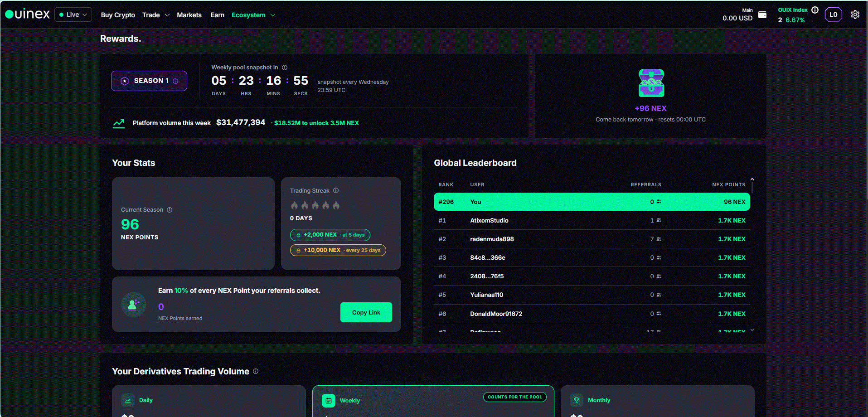The height and width of the screenshot is (417, 868).
Task: Click the Trading Streak info icon
Action: 336,190
